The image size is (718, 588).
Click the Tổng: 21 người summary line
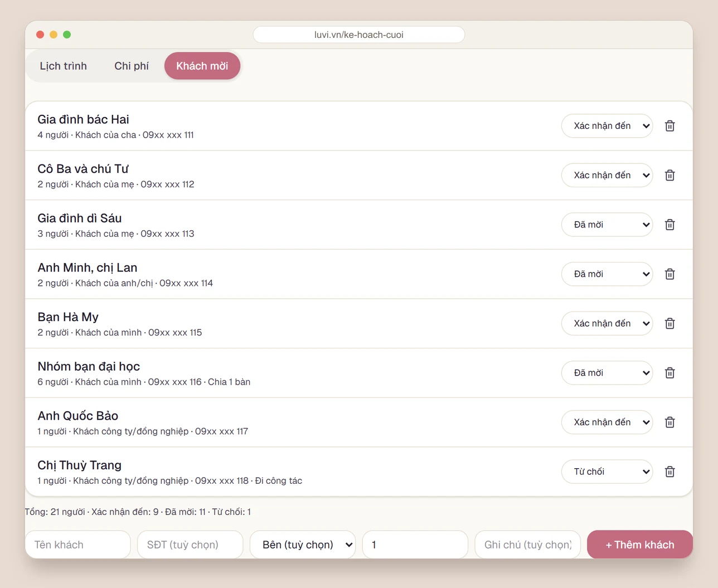coord(138,512)
